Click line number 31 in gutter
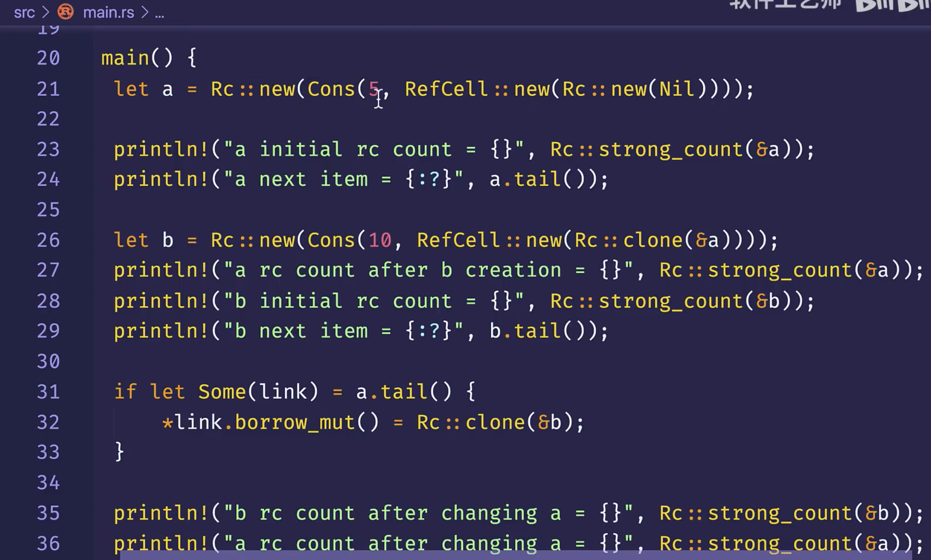This screenshot has height=560, width=931. click(x=48, y=392)
